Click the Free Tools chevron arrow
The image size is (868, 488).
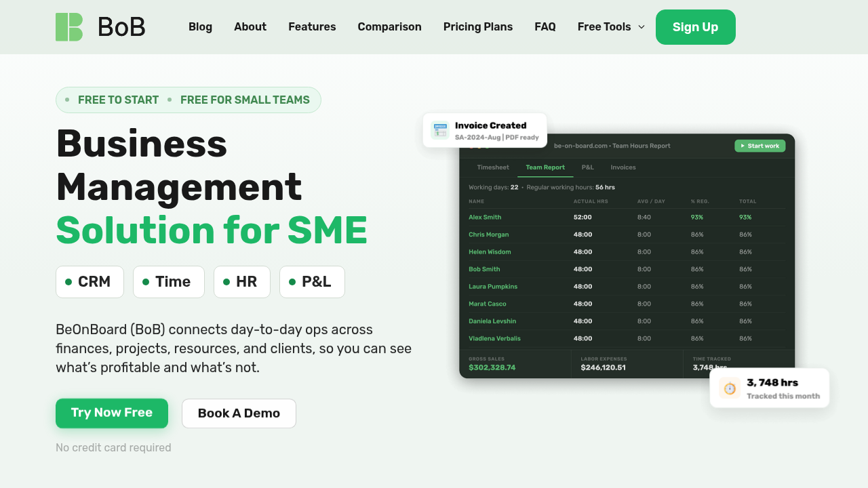(x=642, y=27)
